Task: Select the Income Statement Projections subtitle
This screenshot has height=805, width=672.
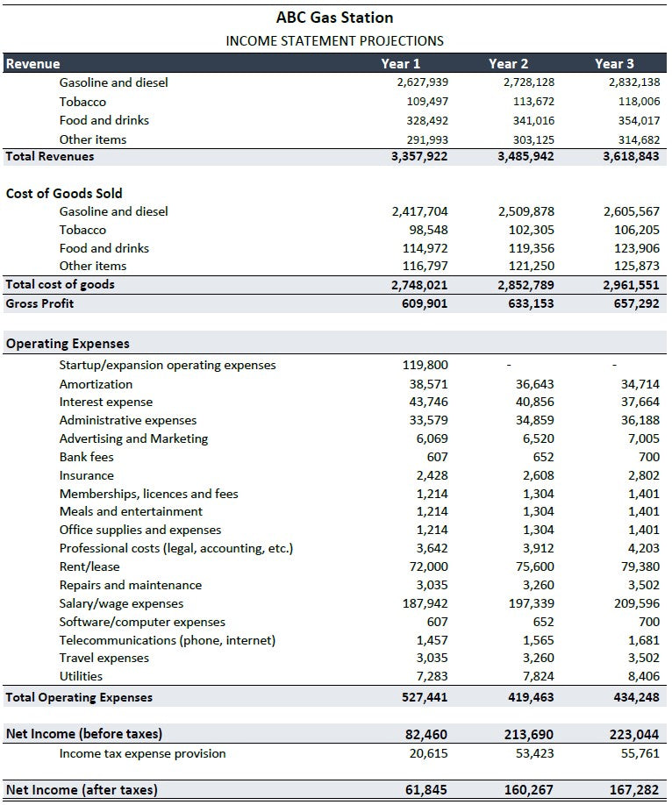Action: [x=334, y=40]
